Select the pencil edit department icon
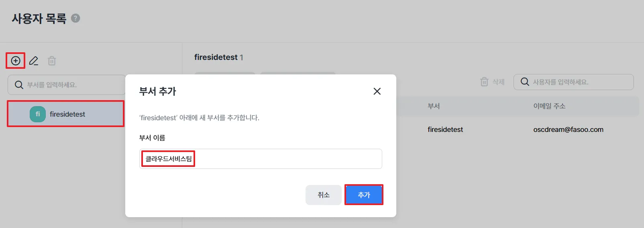This screenshot has height=228, width=644. click(x=34, y=61)
